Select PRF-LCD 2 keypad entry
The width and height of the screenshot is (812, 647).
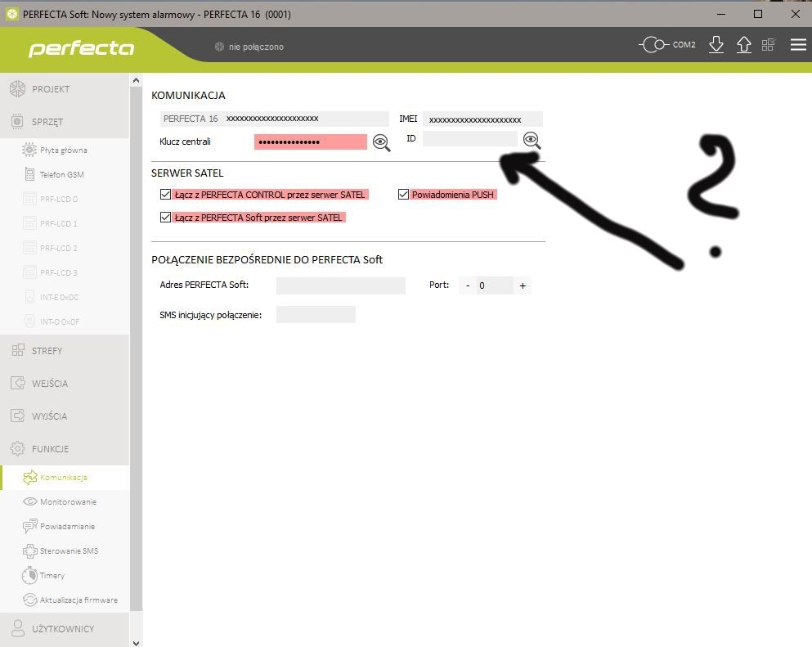[65, 248]
